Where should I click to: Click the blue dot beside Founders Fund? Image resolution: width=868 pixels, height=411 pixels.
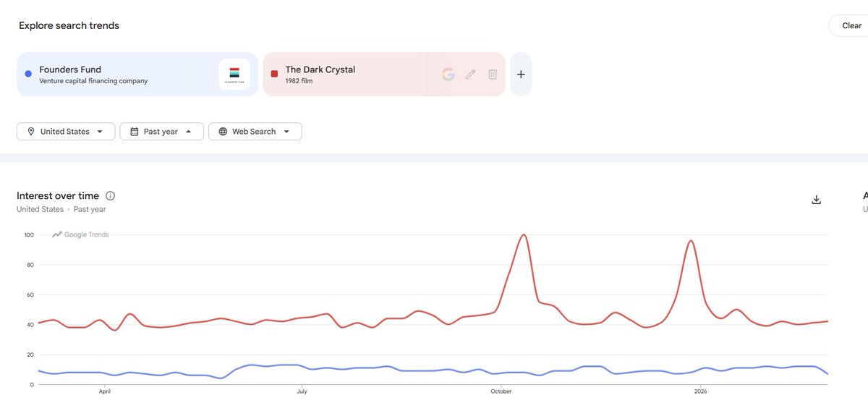point(28,73)
